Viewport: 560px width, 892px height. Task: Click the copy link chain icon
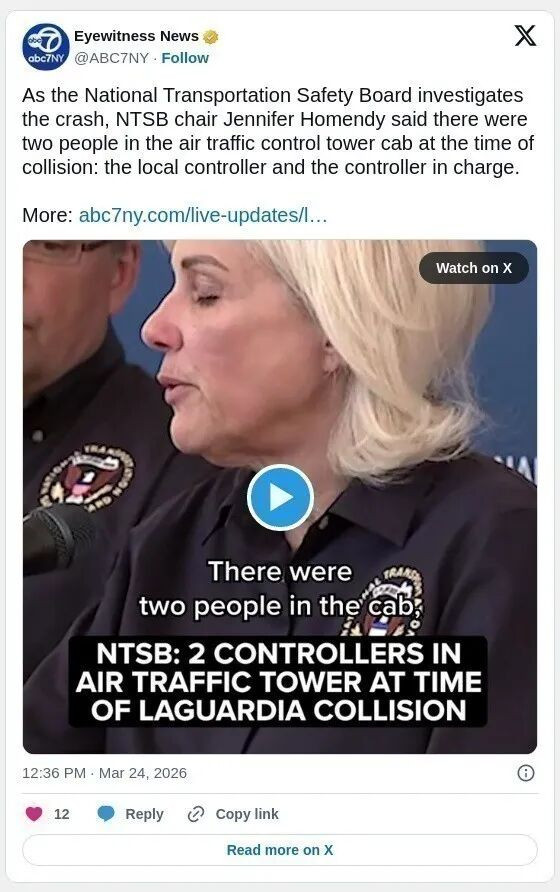point(196,814)
